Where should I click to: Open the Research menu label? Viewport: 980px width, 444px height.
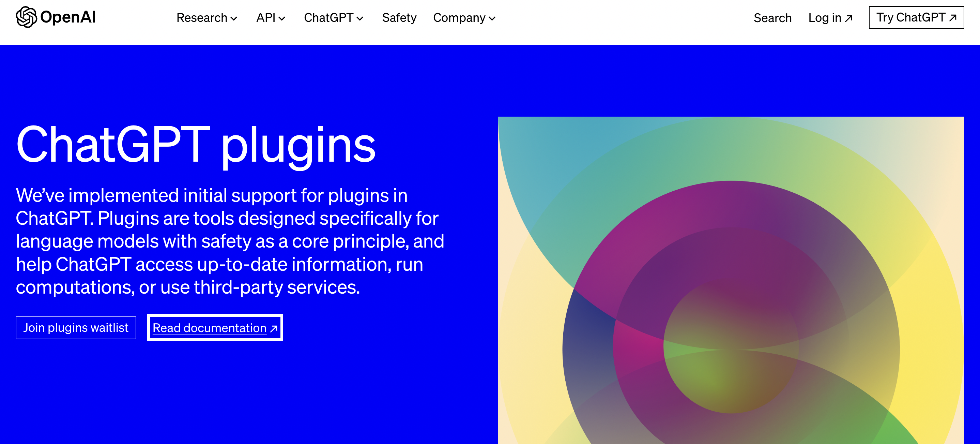tap(202, 18)
